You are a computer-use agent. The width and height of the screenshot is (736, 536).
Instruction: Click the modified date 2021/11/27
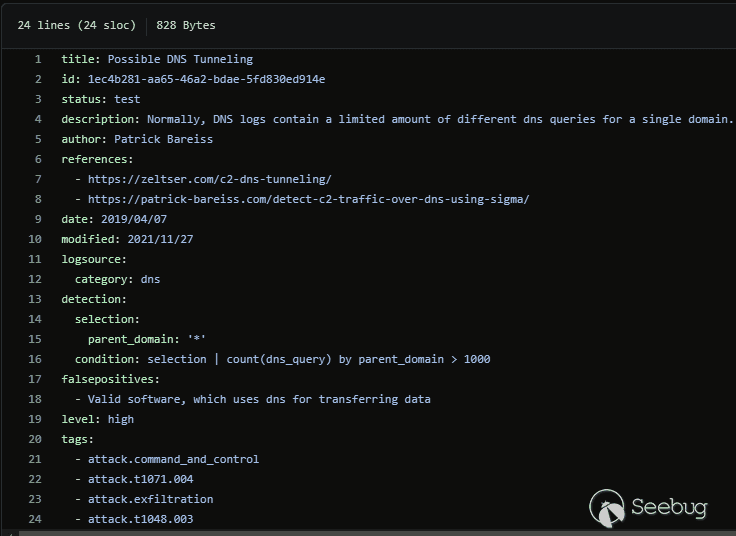[160, 239]
